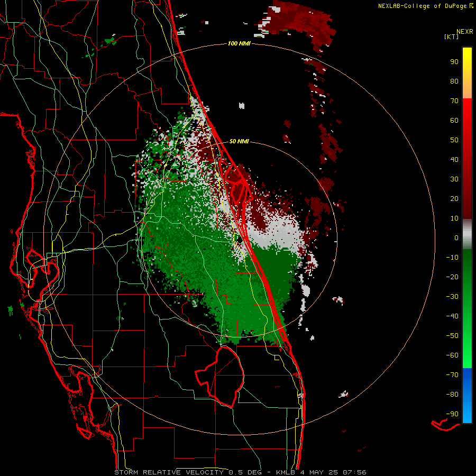Image resolution: width=476 pixels, height=476 pixels.
Task: Click the -40 value on the velocity scale
Action: pyautogui.click(x=452, y=316)
